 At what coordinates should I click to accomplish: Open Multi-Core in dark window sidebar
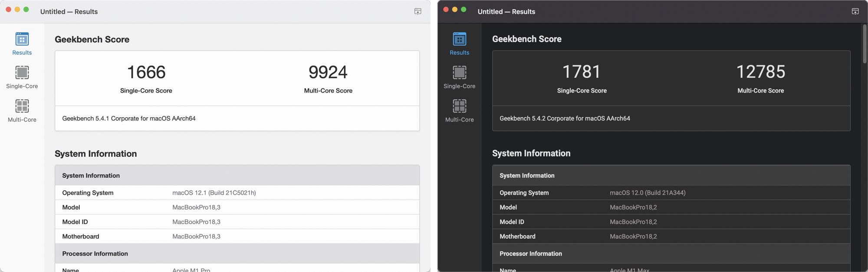(x=460, y=111)
